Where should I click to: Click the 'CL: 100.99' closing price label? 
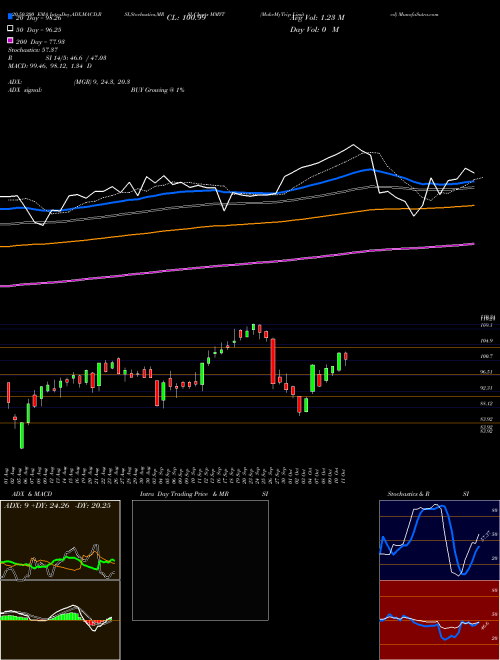click(x=186, y=18)
